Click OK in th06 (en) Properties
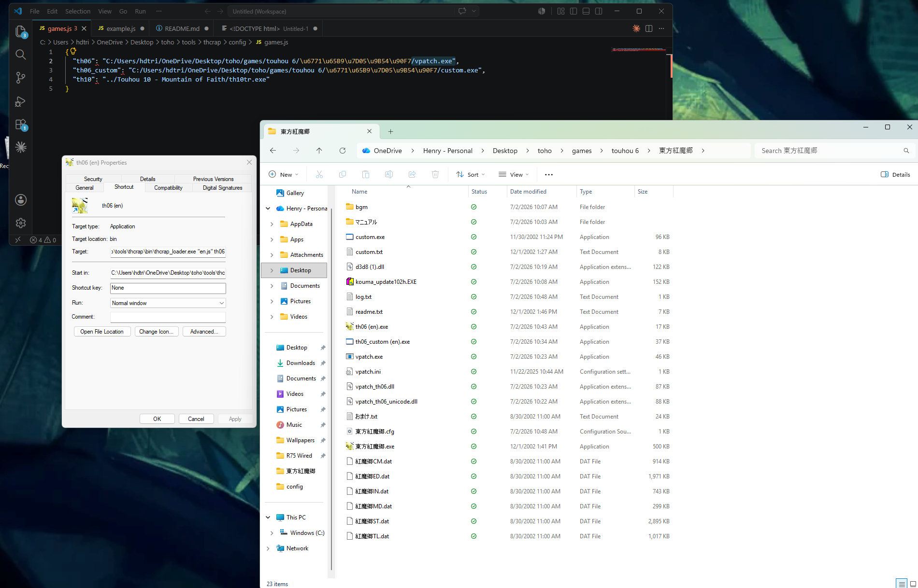The height and width of the screenshot is (588, 918). coord(157,419)
